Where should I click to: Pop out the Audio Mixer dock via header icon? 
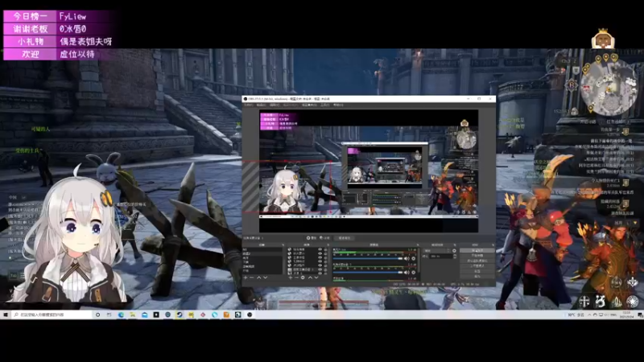418,245
